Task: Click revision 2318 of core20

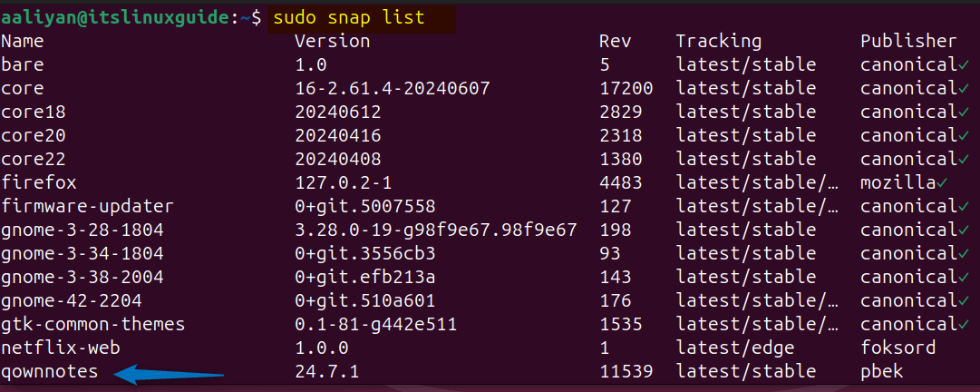Action: click(620, 136)
